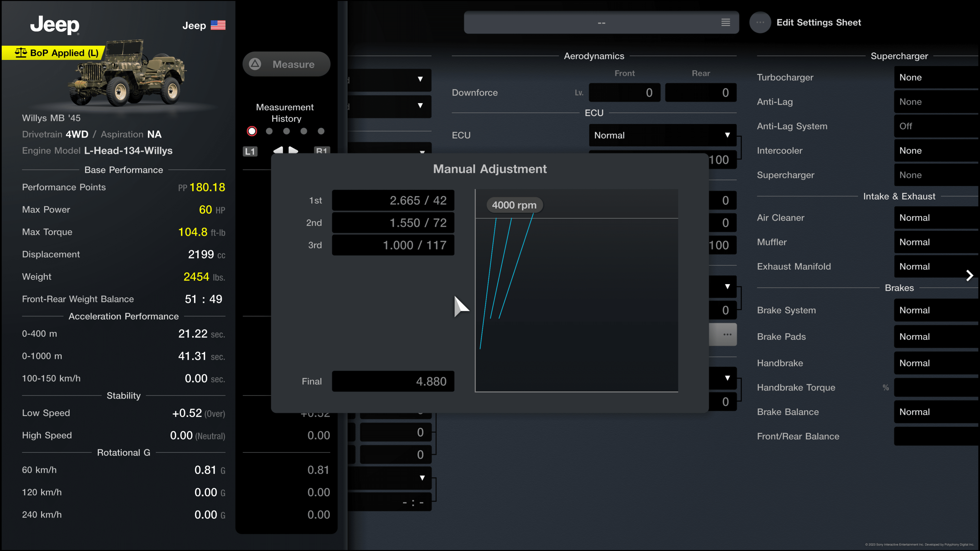Click the L1 history navigation icon
The height and width of the screenshot is (551, 980).
click(x=250, y=151)
